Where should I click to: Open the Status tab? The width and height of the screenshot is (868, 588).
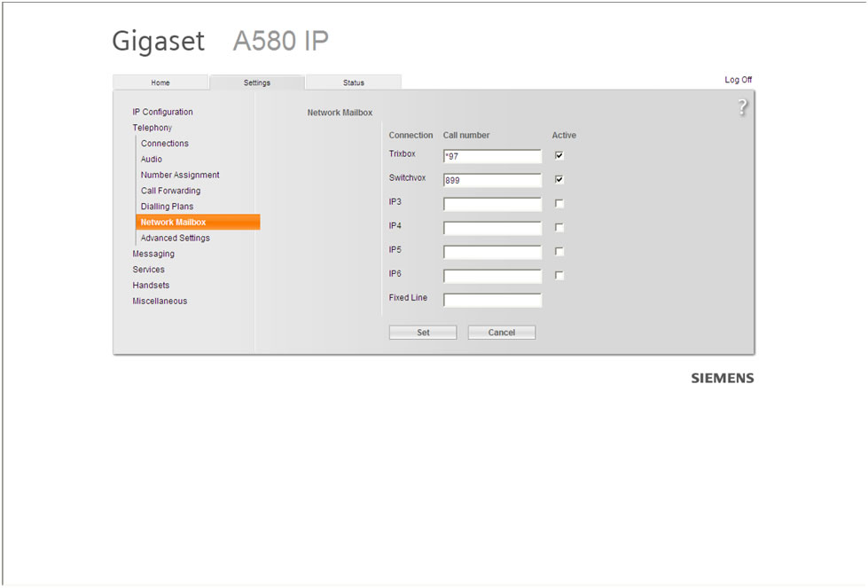coord(353,82)
